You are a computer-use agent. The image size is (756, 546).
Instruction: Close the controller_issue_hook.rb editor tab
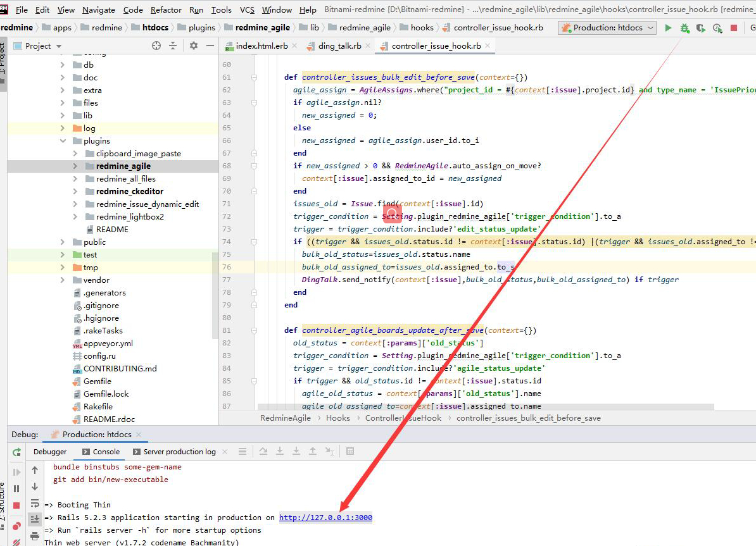(x=488, y=46)
